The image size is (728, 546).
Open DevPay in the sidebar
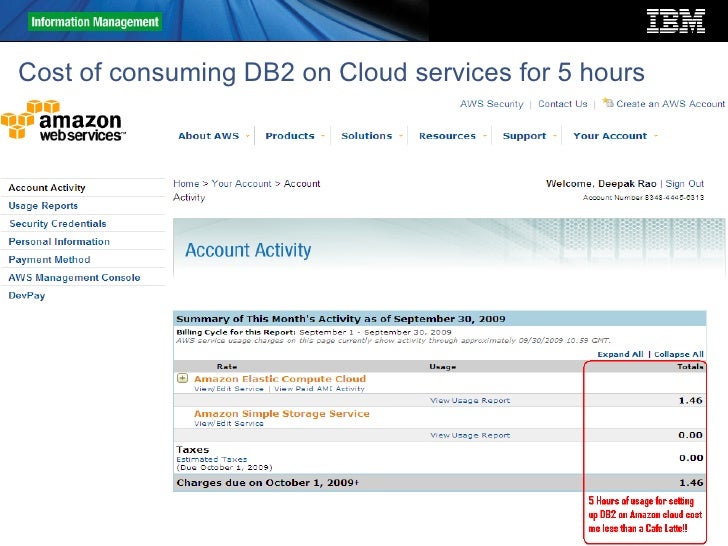coord(26,296)
